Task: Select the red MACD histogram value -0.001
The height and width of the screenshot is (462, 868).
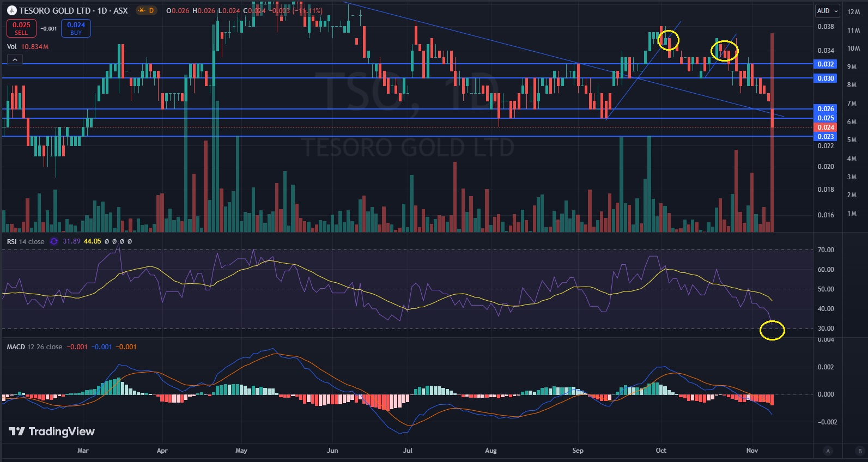Action: pyautogui.click(x=77, y=347)
